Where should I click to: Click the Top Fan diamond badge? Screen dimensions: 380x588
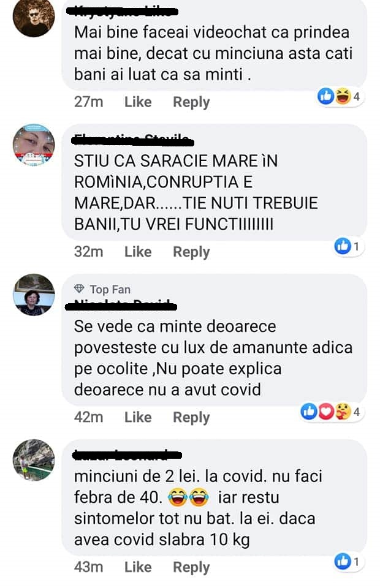(x=79, y=289)
